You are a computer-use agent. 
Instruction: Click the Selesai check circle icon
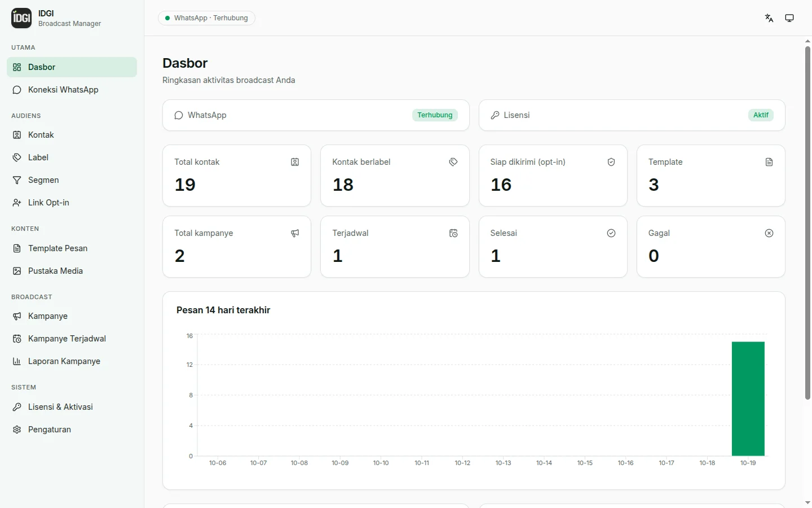coord(611,233)
